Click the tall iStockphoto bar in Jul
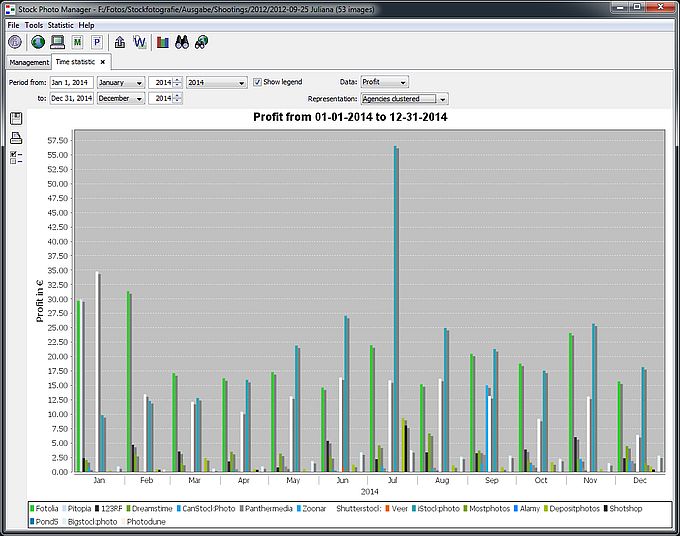680x536 pixels. pos(396,309)
